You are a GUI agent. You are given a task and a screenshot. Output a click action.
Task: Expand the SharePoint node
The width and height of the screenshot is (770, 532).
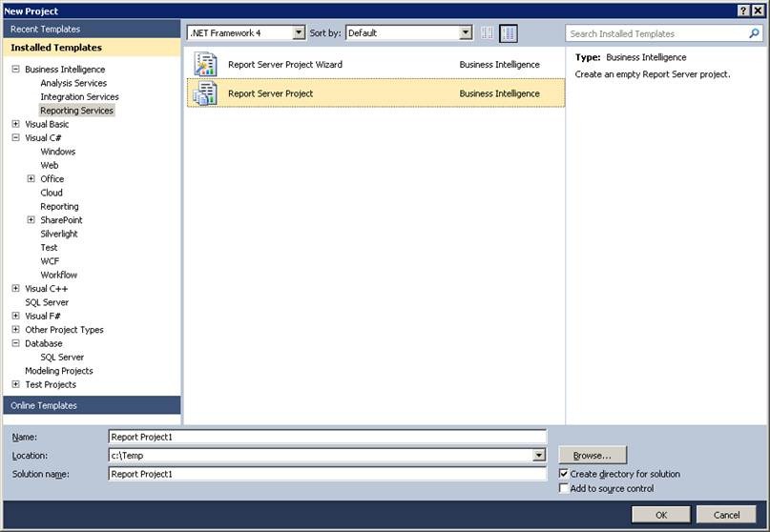point(31,220)
